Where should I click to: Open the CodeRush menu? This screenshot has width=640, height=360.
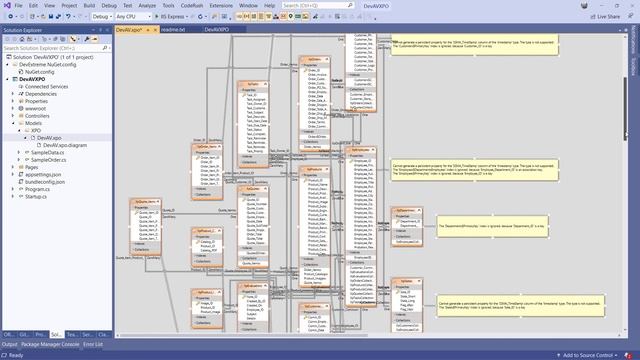(x=192, y=6)
